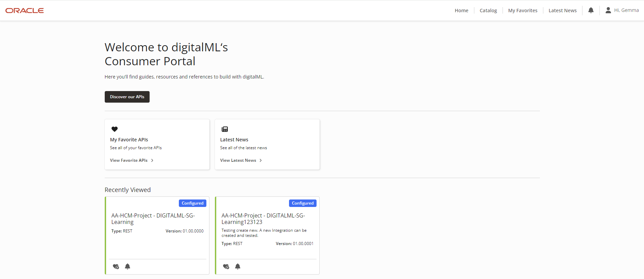Open My Favorites in the top navigation
The image size is (644, 279).
coord(523,11)
